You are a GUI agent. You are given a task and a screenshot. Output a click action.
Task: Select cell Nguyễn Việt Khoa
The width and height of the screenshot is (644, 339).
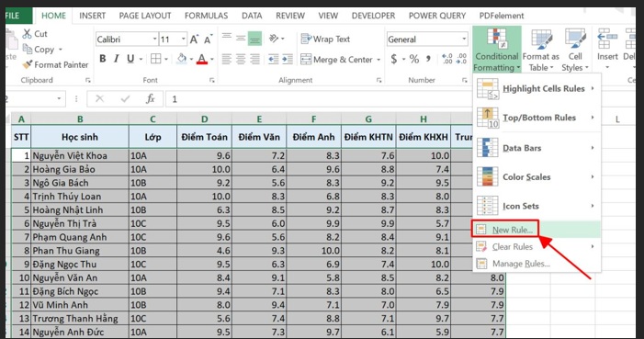tap(80, 156)
